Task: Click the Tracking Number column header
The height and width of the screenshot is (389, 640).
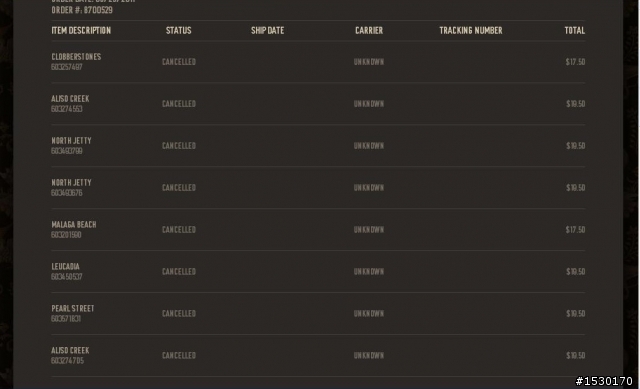Action: 471,31
